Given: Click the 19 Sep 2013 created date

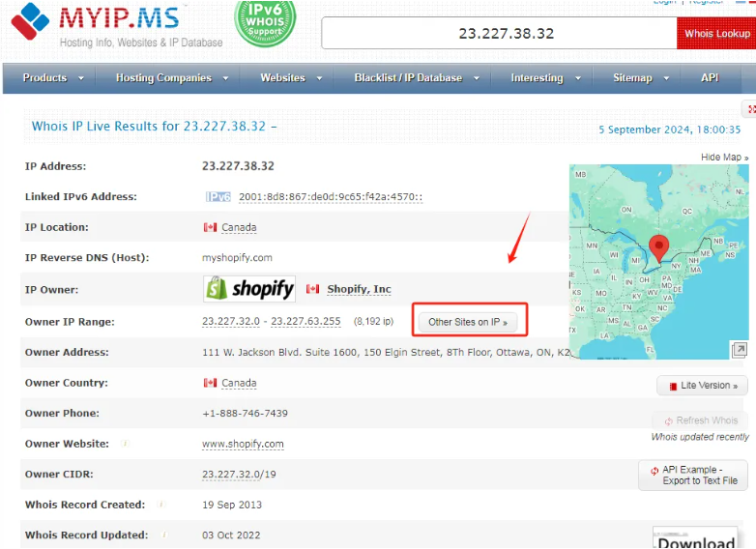Looking at the screenshot, I should (x=232, y=505).
